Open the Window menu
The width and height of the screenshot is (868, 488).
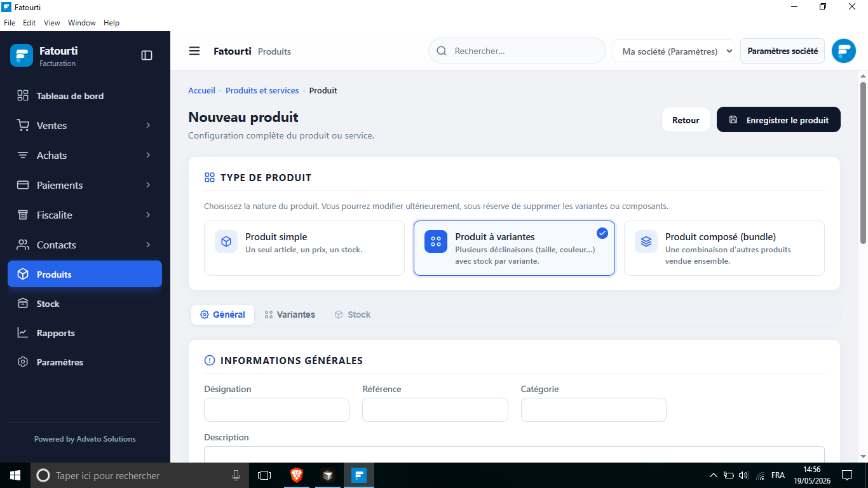82,22
